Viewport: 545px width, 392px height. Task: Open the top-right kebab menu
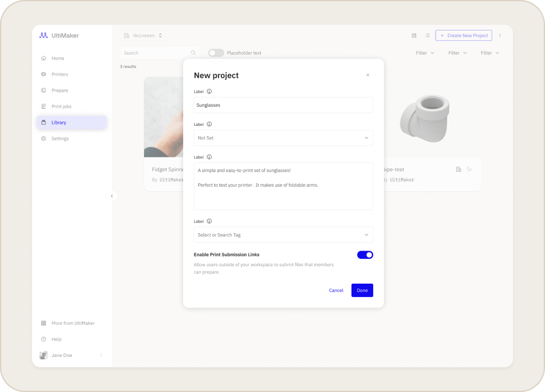[500, 36]
